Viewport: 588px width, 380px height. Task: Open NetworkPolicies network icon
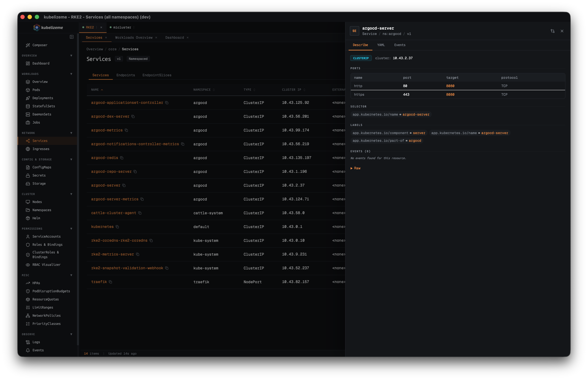[28, 316]
